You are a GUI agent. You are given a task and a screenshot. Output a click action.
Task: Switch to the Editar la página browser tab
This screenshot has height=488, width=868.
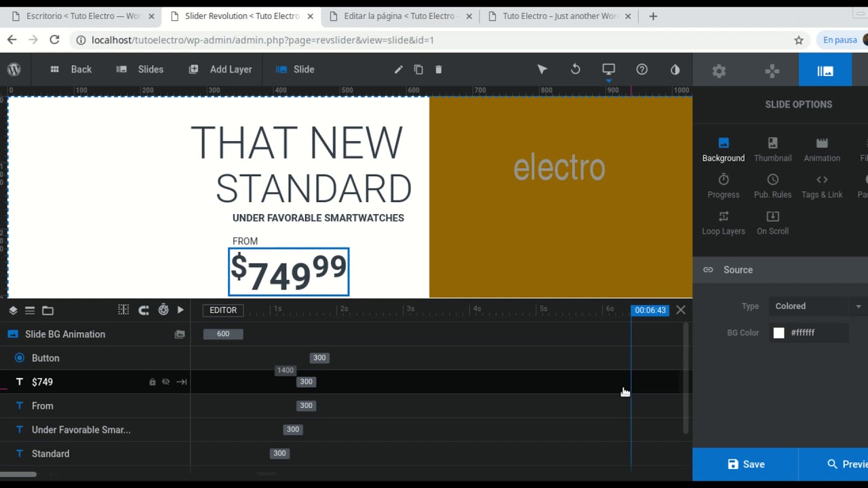point(400,16)
